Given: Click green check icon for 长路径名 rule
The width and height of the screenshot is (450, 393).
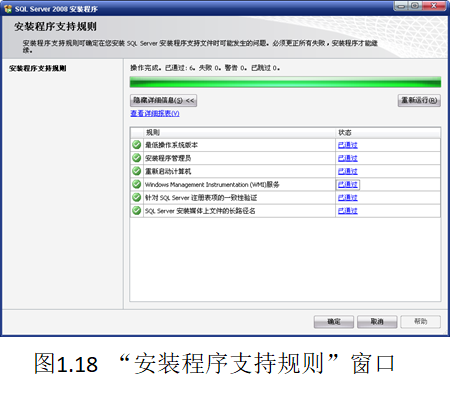Looking at the screenshot, I should [136, 210].
